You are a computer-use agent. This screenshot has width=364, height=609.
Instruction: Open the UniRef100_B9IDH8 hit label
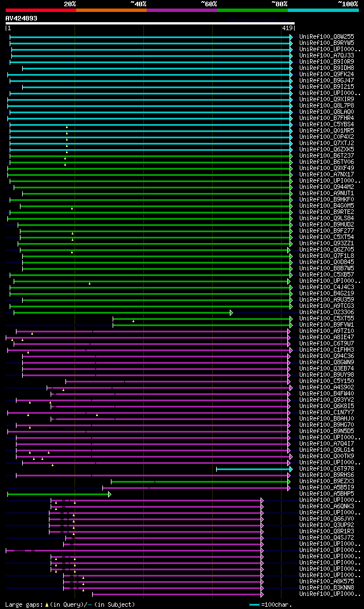point(326,68)
